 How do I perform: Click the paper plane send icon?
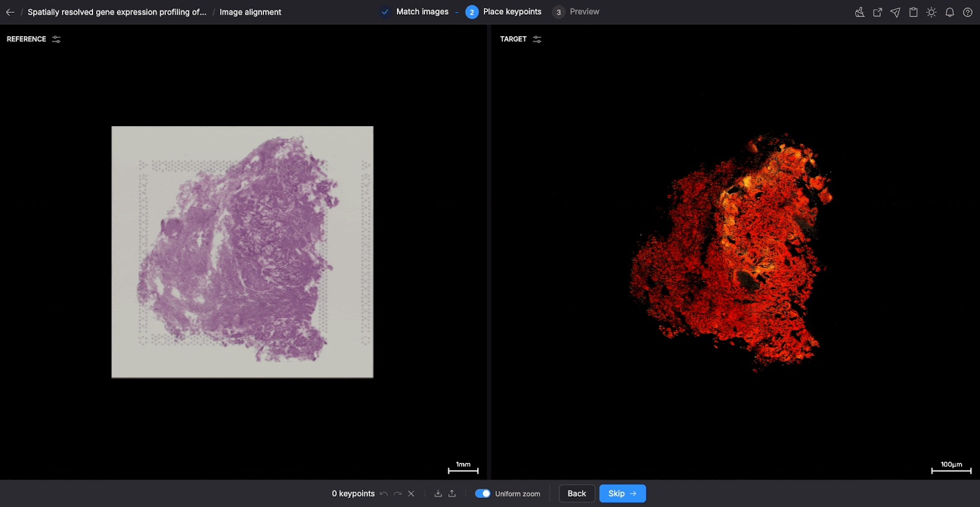point(895,12)
